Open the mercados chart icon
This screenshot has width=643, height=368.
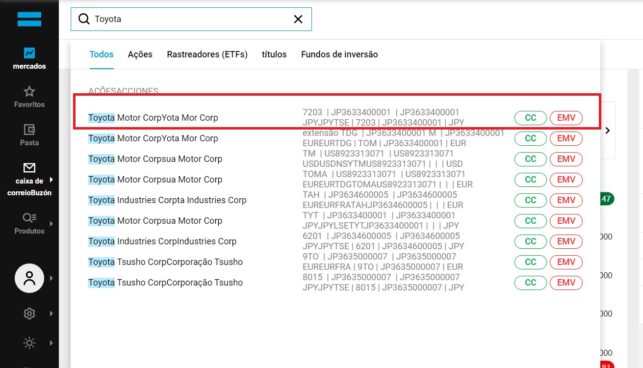tap(29, 53)
